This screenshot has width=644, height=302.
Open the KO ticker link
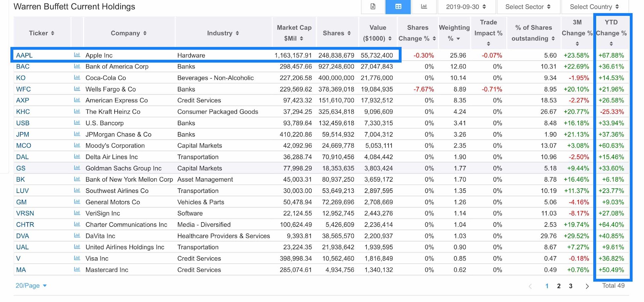21,78
